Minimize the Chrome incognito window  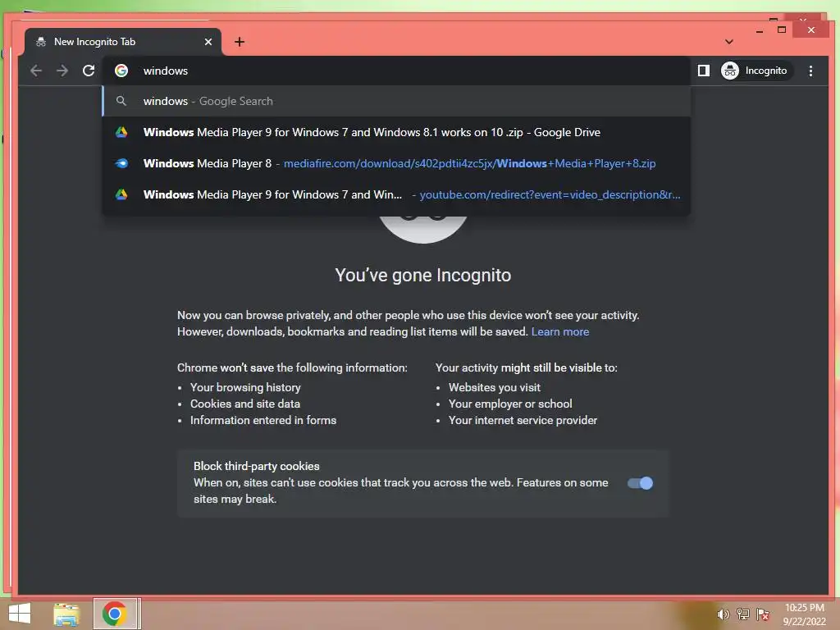[759, 30]
